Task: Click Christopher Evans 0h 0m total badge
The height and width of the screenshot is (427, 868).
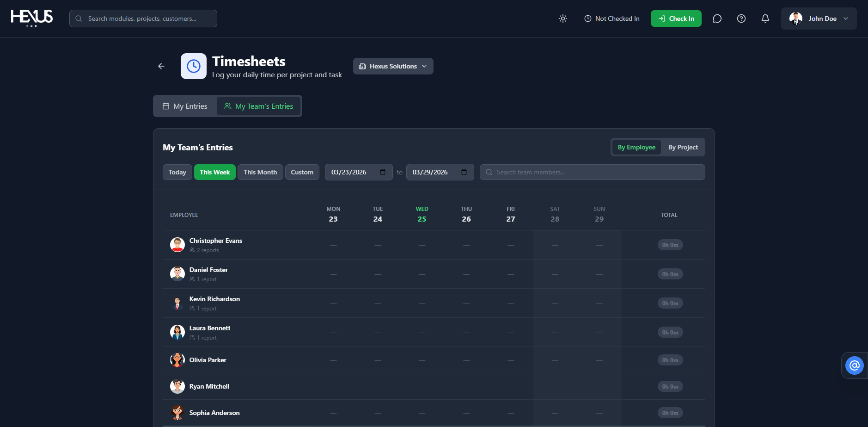Action: [670, 245]
